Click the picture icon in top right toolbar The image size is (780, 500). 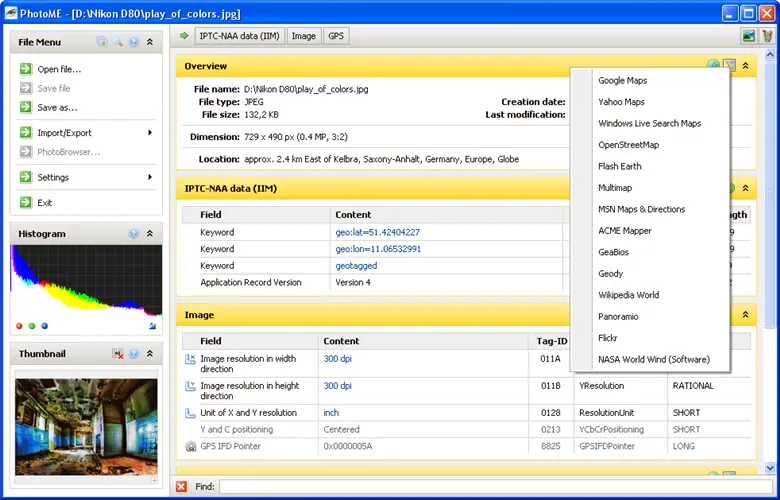click(748, 36)
